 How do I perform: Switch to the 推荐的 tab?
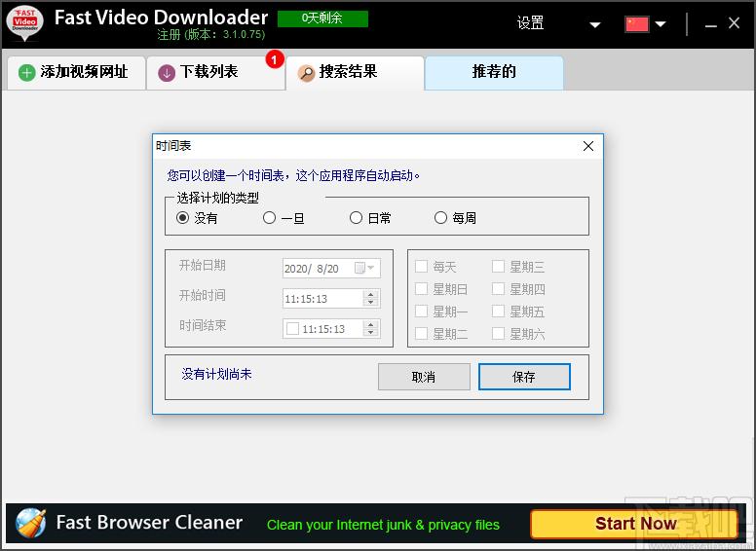pos(494,72)
